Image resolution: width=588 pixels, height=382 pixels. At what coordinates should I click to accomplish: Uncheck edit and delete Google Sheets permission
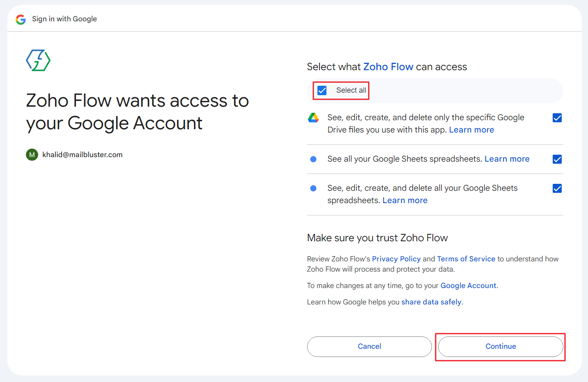557,188
